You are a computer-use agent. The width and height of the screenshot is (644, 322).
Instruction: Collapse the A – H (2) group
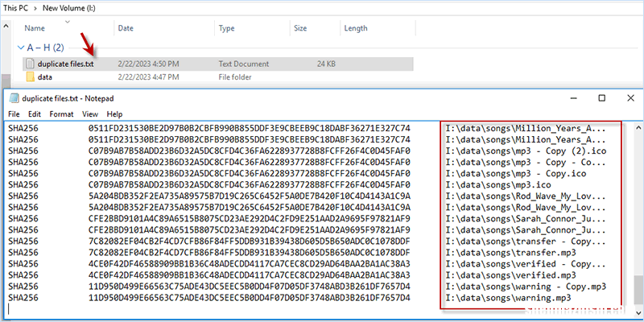click(x=22, y=48)
